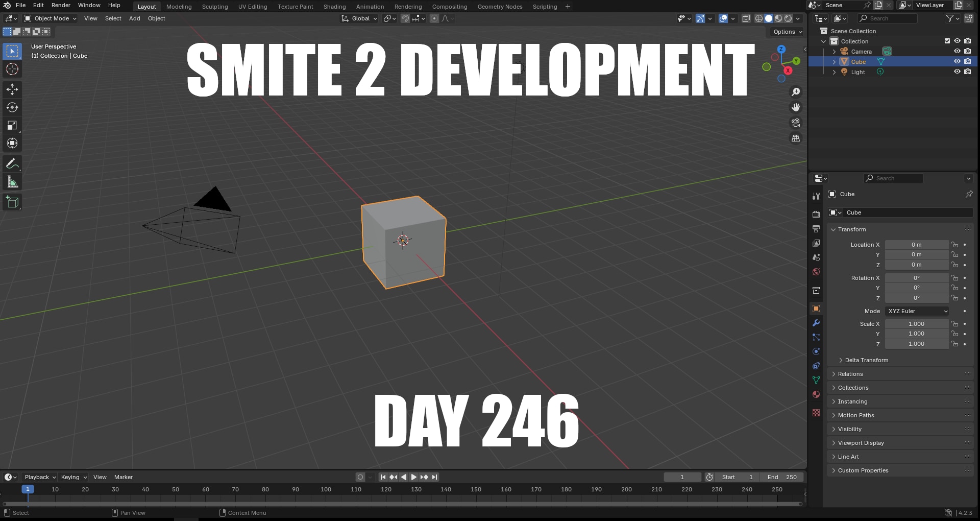Toggle X-ray display mode
Viewport: 980px width, 521px height.
(x=746, y=18)
